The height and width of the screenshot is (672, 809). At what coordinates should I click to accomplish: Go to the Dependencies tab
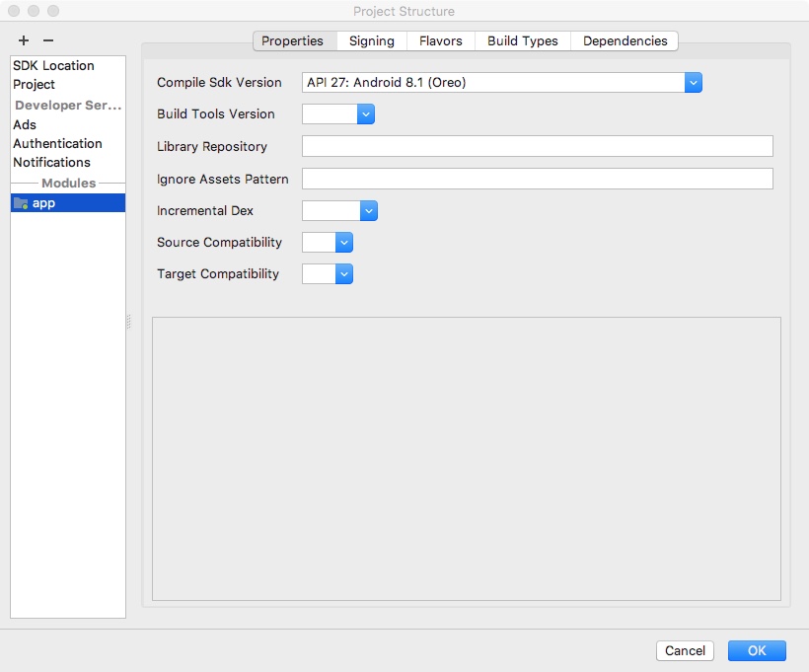625,41
